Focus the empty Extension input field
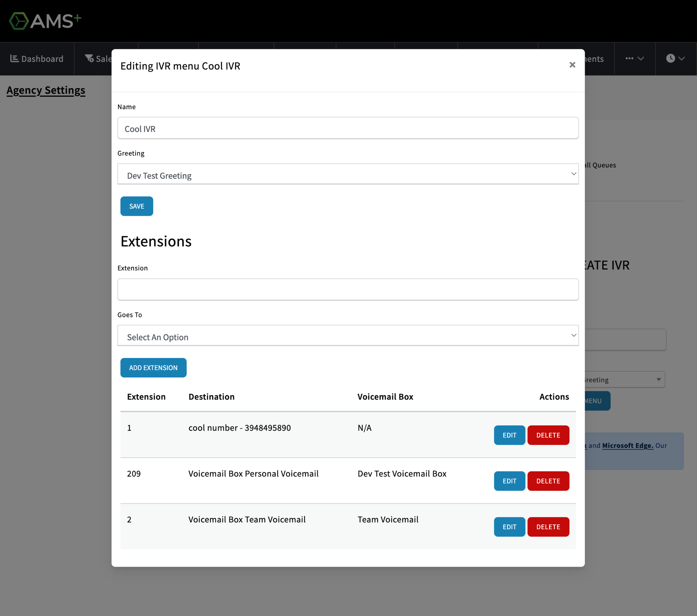This screenshot has height=616, width=697. click(348, 290)
